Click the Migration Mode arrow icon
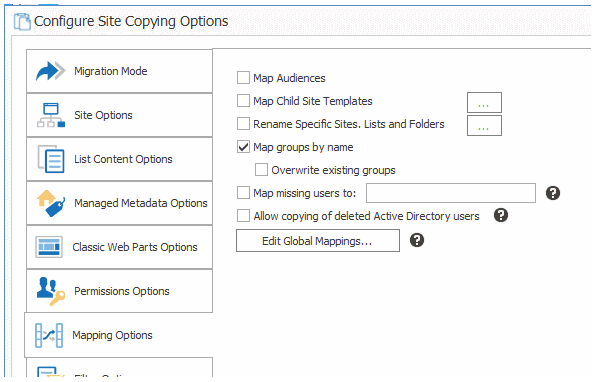Viewport: 604px width, 382px height. point(50,71)
